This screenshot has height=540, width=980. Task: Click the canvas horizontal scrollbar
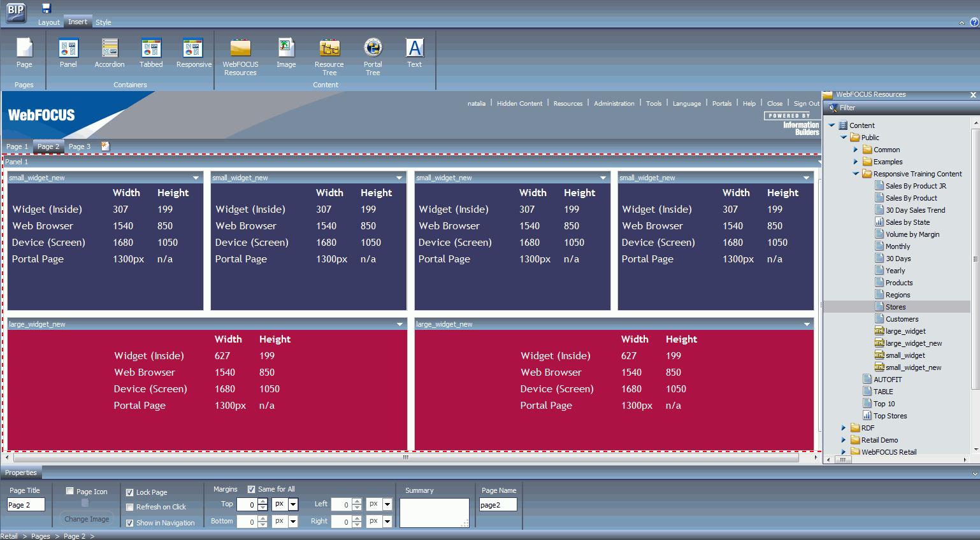click(406, 457)
